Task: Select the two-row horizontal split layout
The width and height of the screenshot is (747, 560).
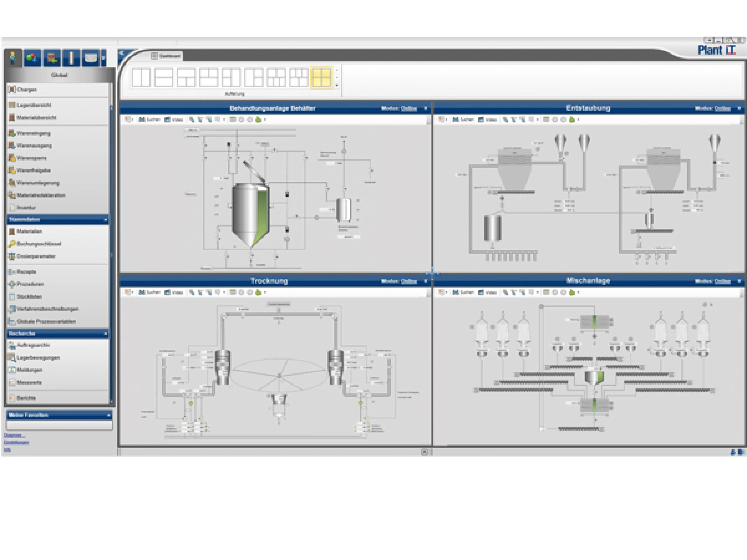Action: (163, 77)
